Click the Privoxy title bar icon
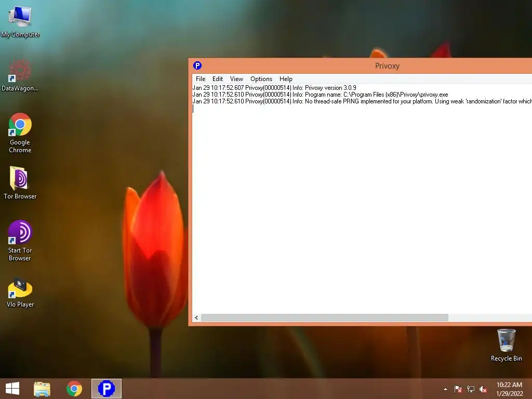 pyautogui.click(x=197, y=65)
